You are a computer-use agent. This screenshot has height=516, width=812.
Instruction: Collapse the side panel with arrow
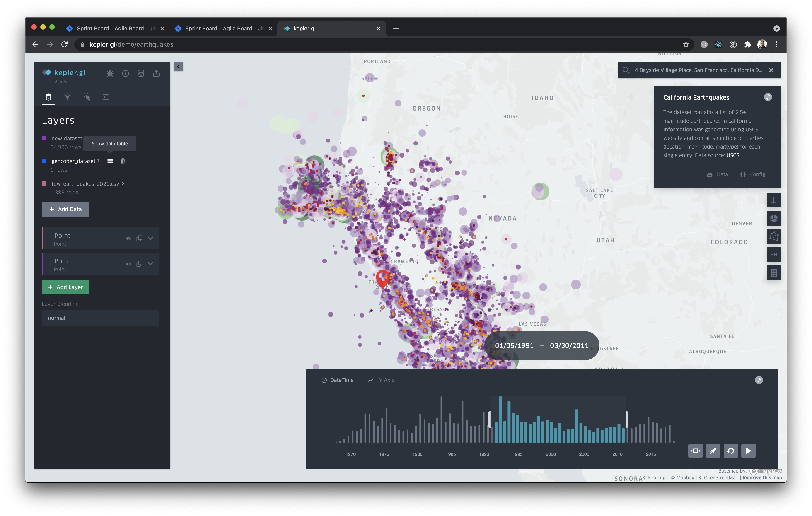point(178,66)
